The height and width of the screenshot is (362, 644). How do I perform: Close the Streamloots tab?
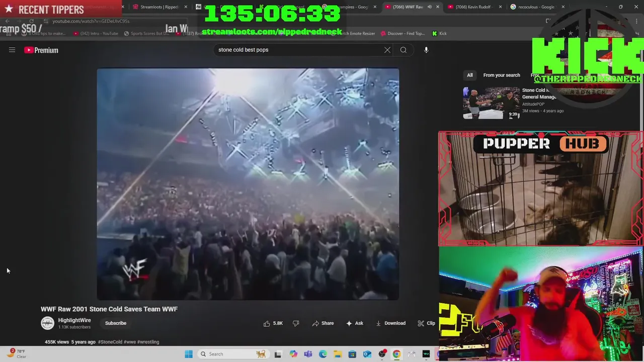point(186,7)
